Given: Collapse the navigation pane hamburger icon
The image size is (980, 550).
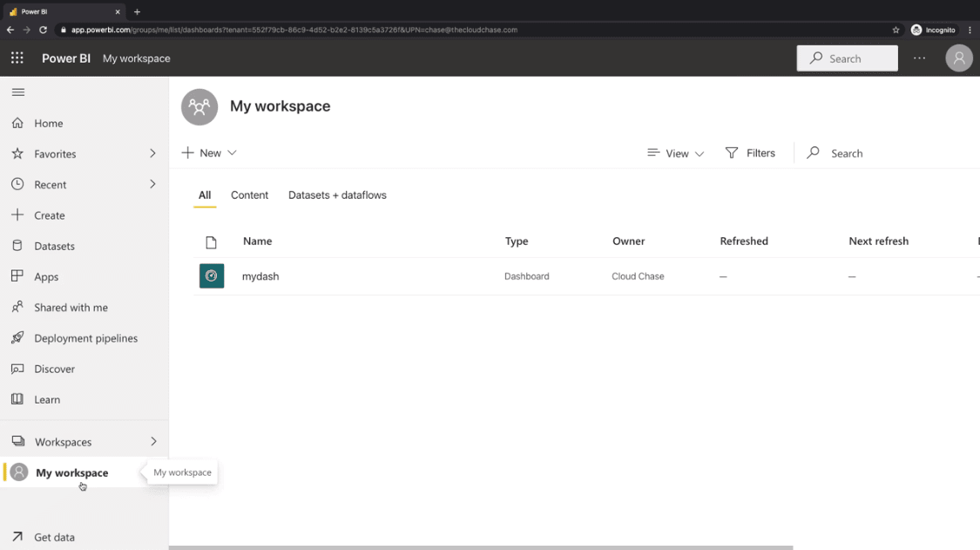Looking at the screenshot, I should coord(18,92).
